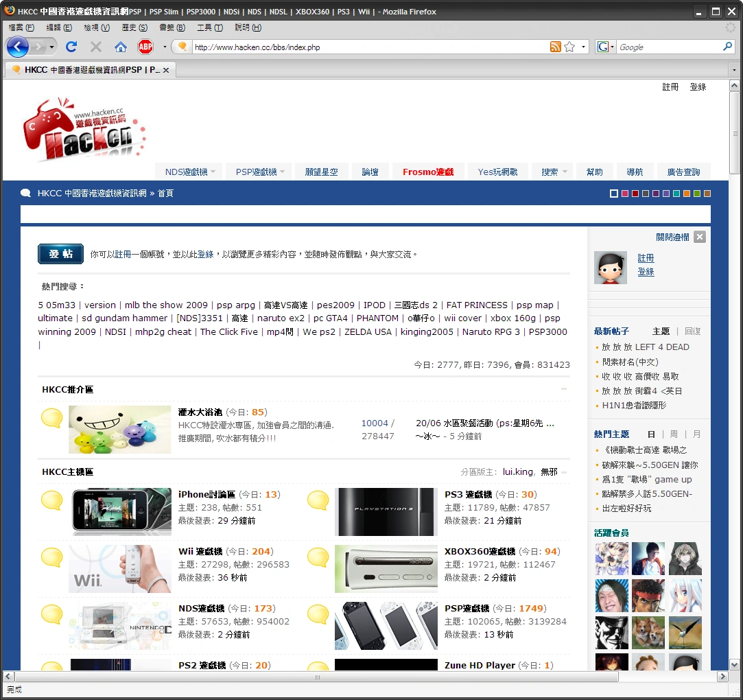The width and height of the screenshot is (743, 700).
Task: Open the 工具 (T) menu
Action: point(210,27)
